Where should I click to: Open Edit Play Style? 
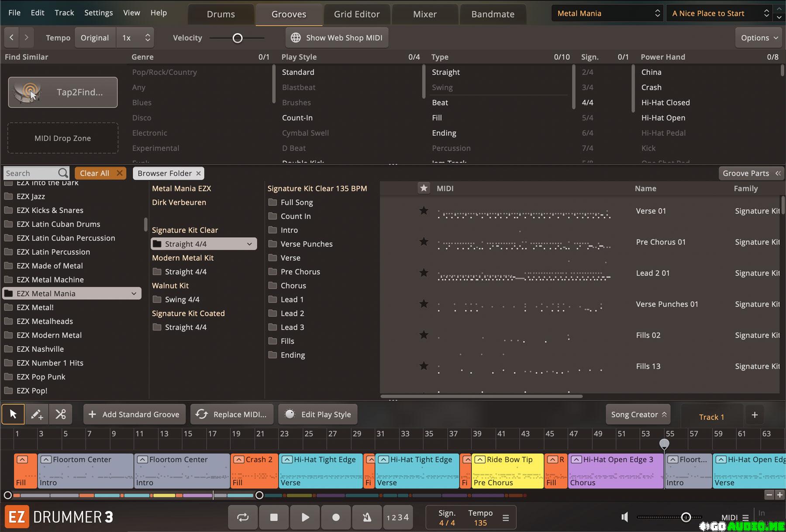[318, 414]
